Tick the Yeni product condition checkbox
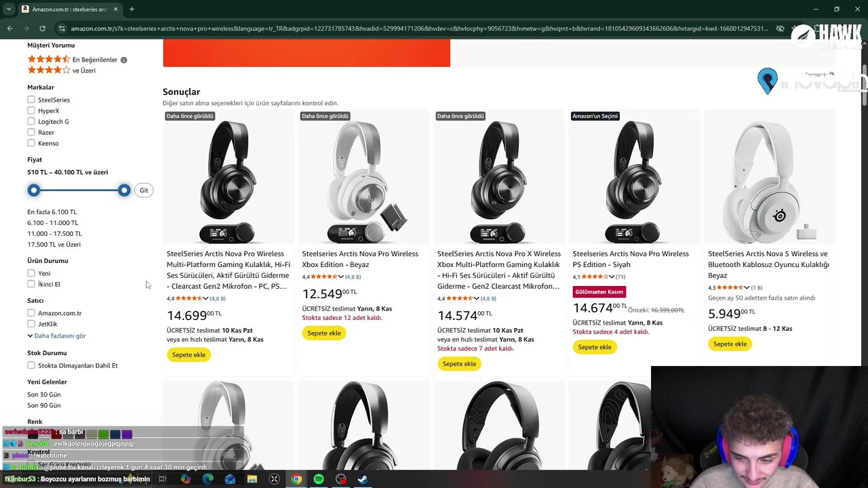868x488 pixels. tap(31, 273)
